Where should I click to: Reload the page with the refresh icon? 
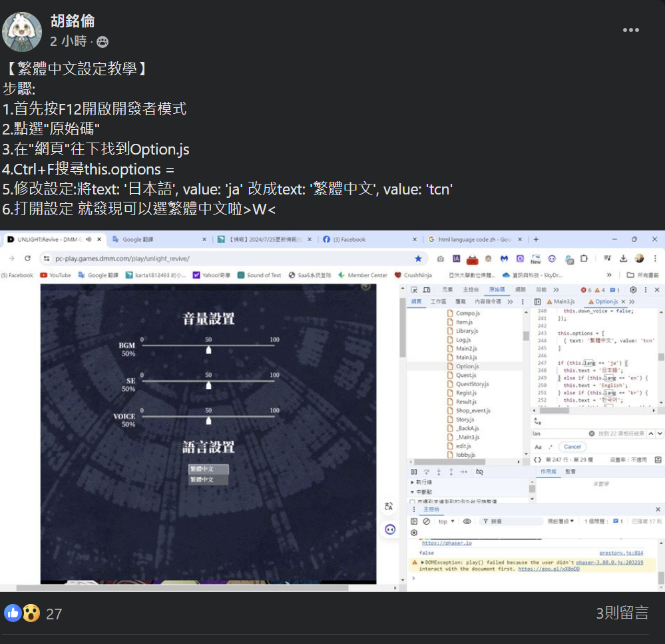tap(27, 258)
